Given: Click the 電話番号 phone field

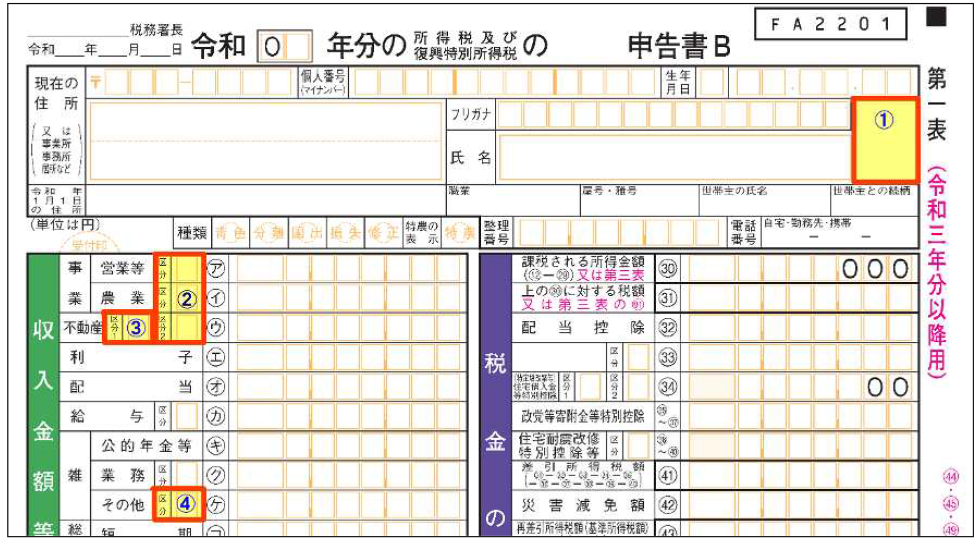Looking at the screenshot, I should click(840, 233).
